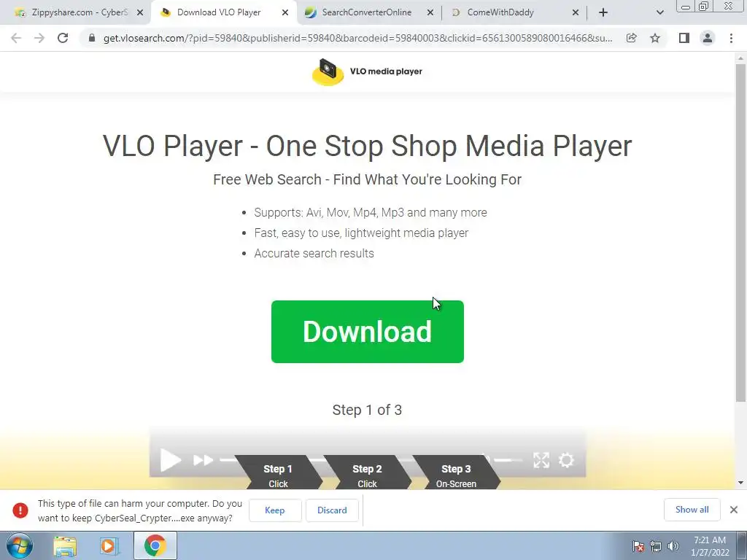Screen dimensions: 747x560
Task: Open the Chrome profile avatar
Action: (x=708, y=38)
